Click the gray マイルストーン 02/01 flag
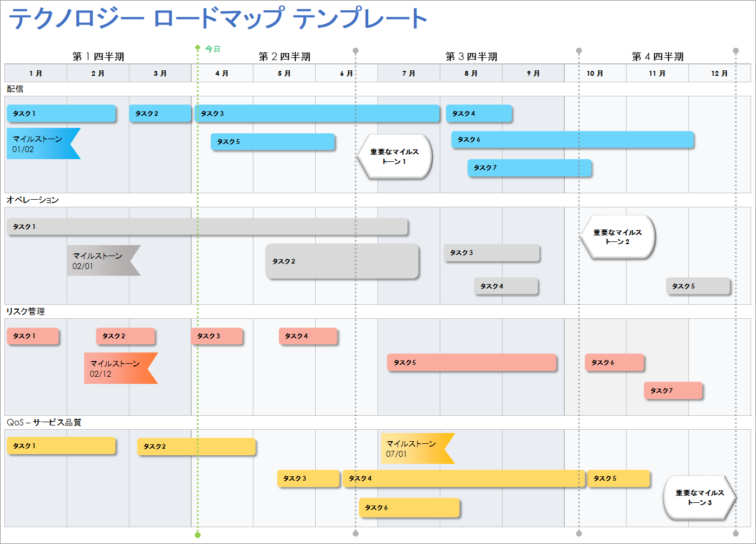 [103, 260]
